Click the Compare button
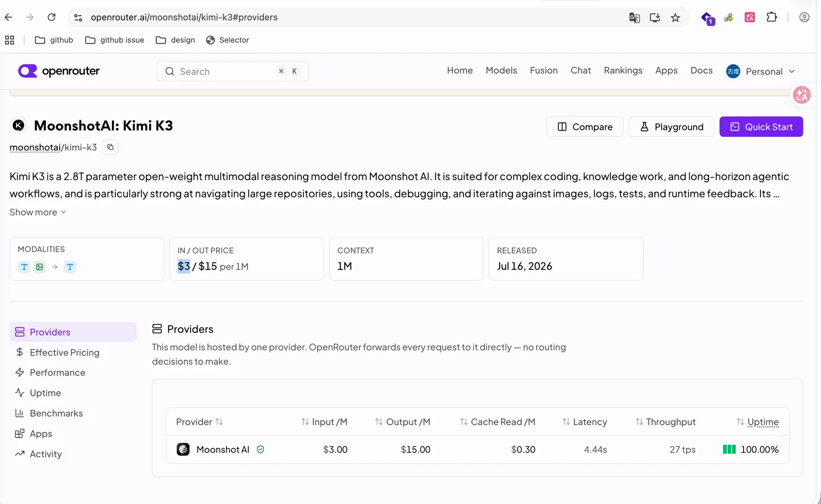The width and height of the screenshot is (821, 504). (585, 127)
